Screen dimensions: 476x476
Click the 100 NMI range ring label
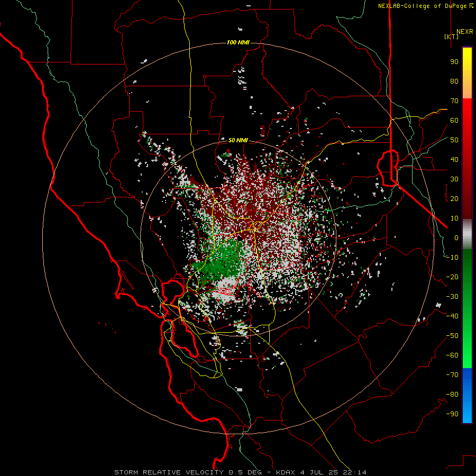pyautogui.click(x=238, y=42)
